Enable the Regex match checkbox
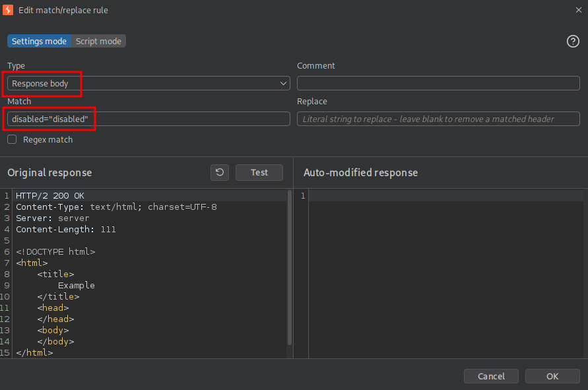The image size is (588, 390). tap(12, 139)
